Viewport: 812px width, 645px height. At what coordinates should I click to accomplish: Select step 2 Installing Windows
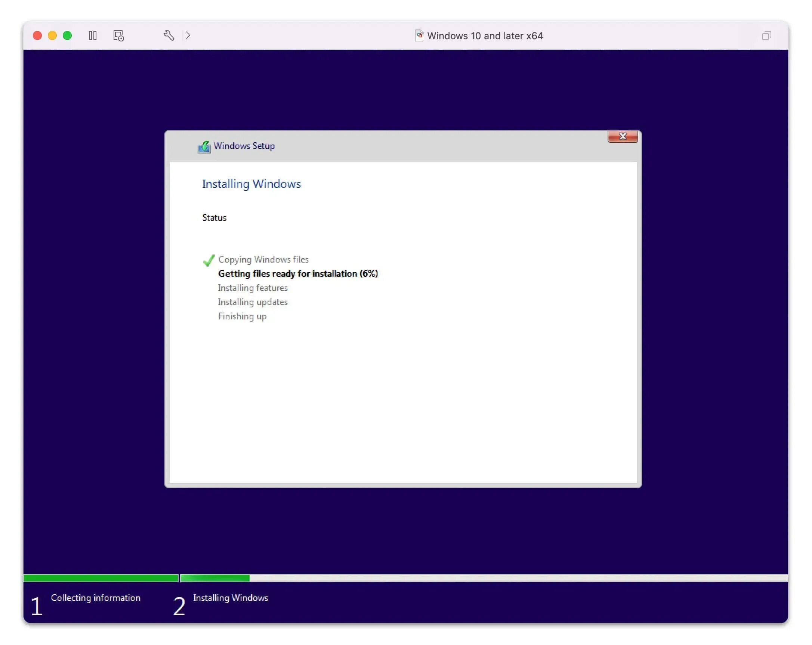tap(231, 598)
